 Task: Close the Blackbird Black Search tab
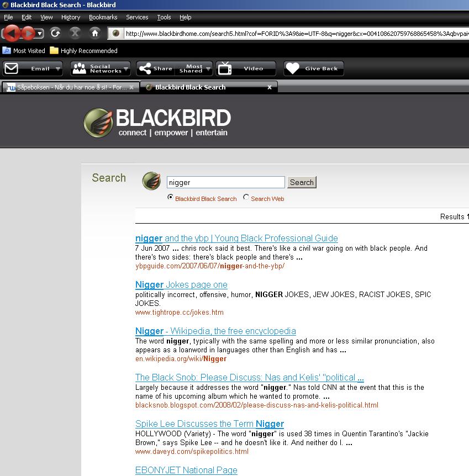click(x=270, y=87)
